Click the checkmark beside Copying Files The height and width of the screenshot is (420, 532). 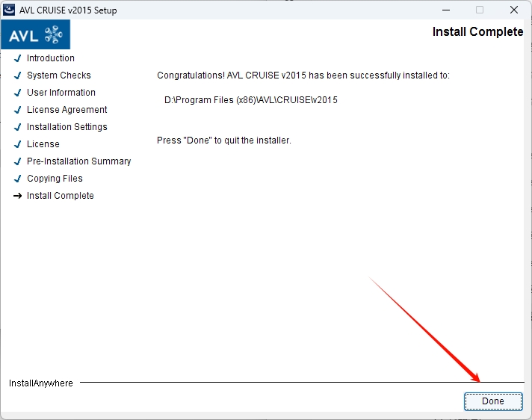click(17, 179)
